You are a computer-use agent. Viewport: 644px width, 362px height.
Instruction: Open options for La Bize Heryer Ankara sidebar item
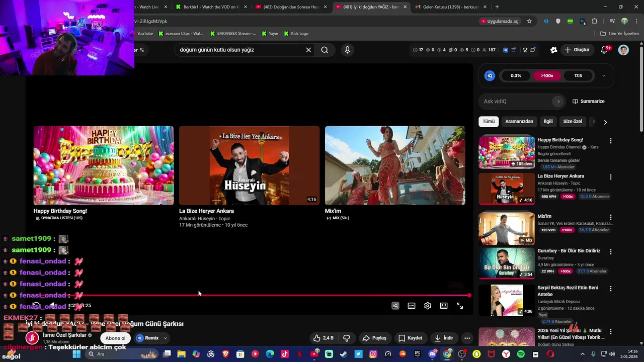tap(611, 177)
